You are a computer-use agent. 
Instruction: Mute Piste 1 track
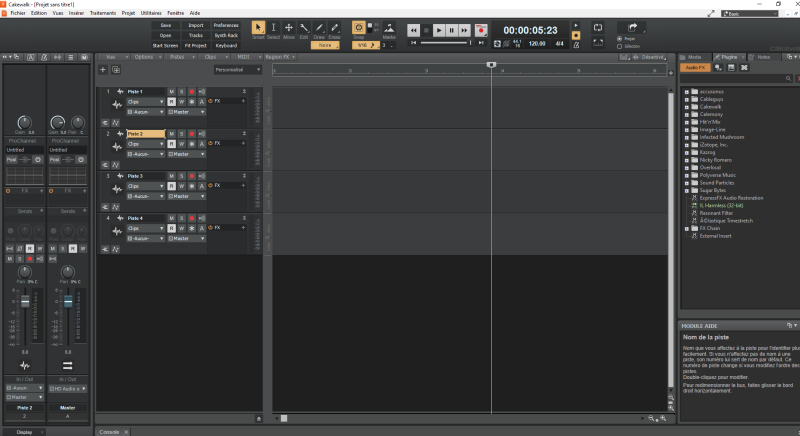coord(171,92)
